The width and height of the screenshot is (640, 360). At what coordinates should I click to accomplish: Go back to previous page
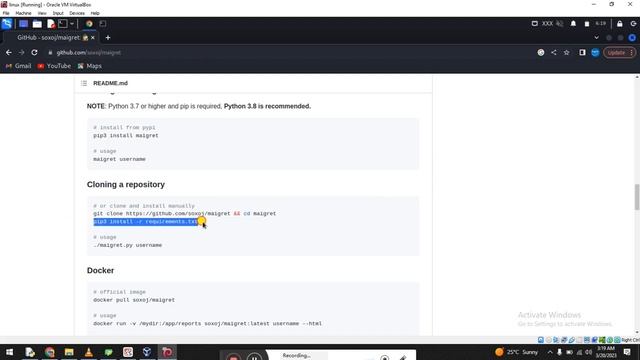[x=9, y=52]
